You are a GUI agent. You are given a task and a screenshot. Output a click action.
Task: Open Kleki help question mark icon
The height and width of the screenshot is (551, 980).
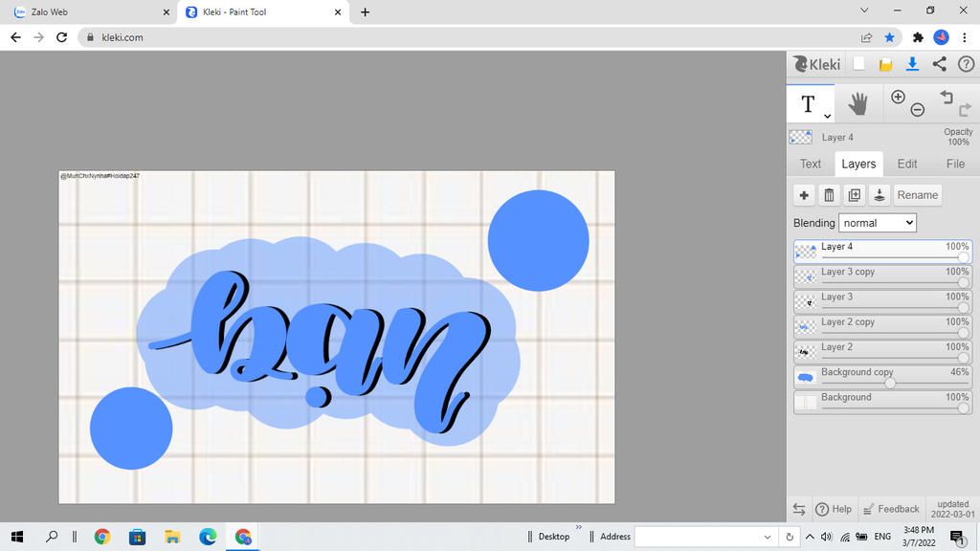(x=966, y=64)
